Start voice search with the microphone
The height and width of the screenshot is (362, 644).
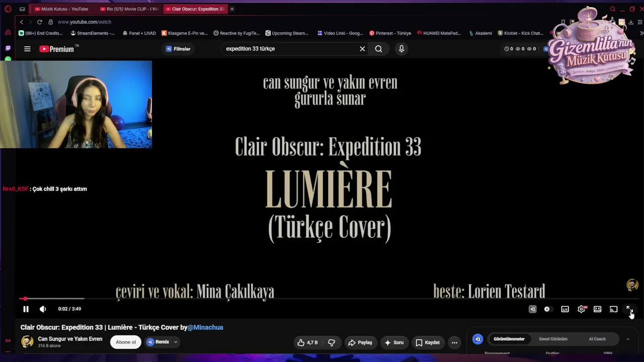[401, 49]
